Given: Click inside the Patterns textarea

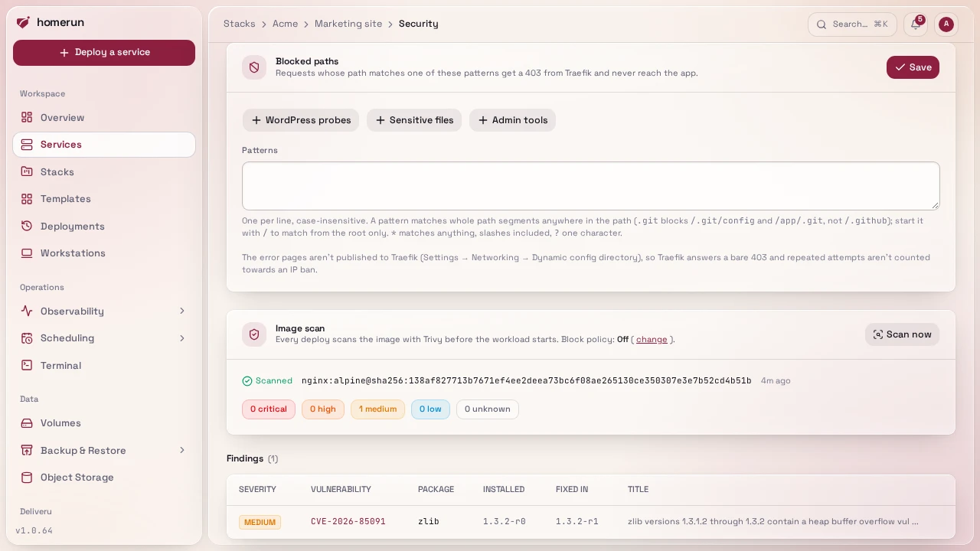Looking at the screenshot, I should pos(591,186).
